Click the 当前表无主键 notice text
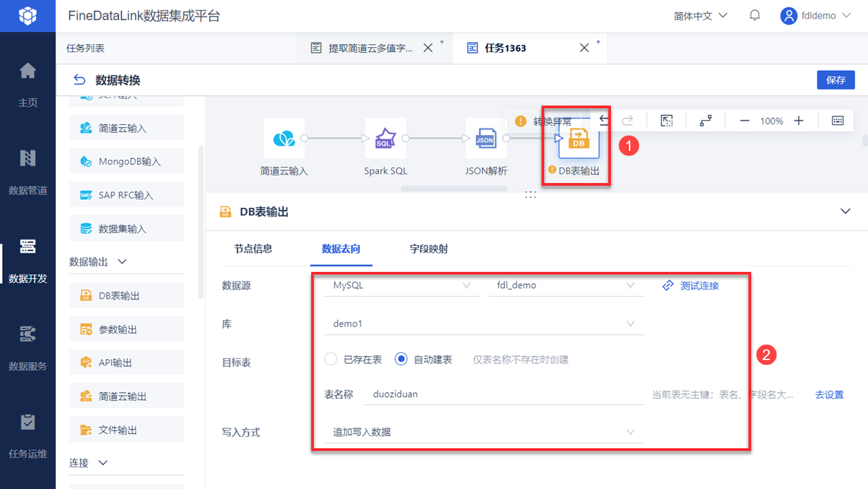Screen dimensions: 868x489 point(723,395)
